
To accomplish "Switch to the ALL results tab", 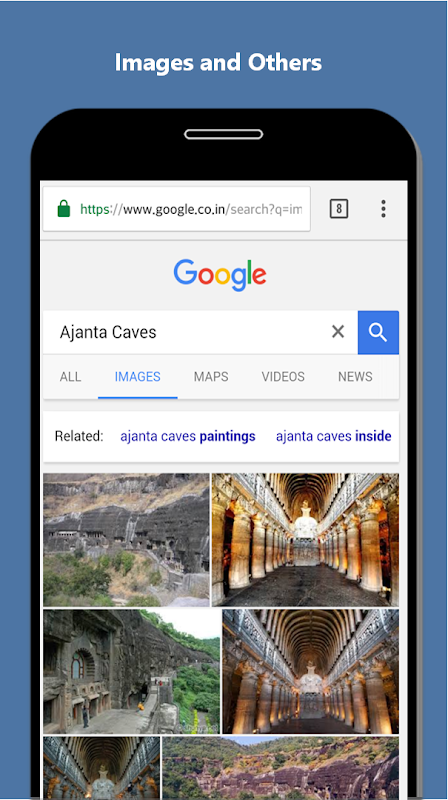I will point(70,377).
